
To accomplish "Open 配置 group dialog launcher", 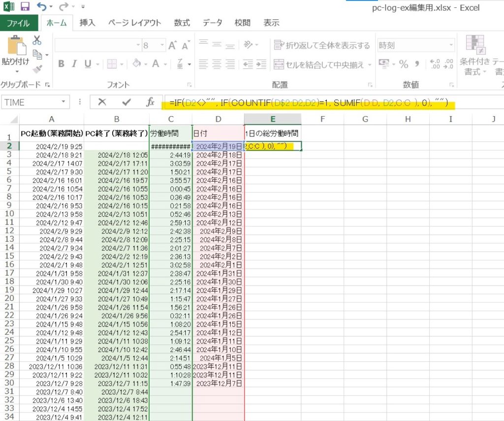I will pos(370,85).
